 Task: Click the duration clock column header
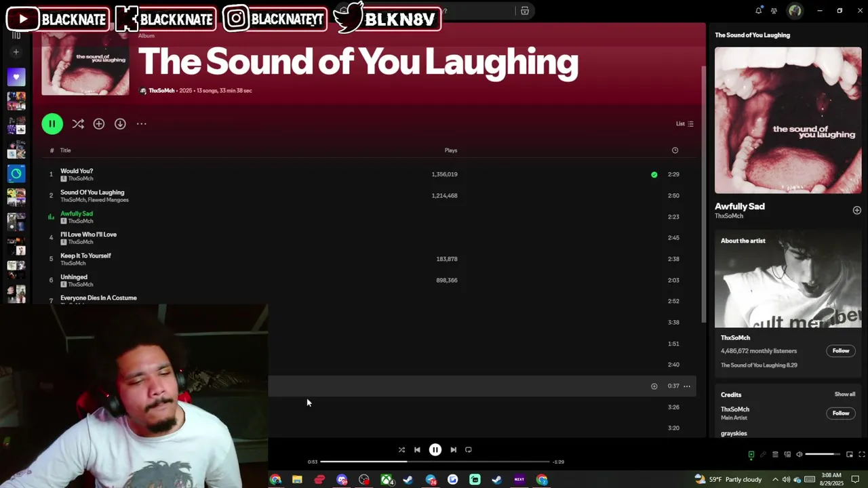675,150
